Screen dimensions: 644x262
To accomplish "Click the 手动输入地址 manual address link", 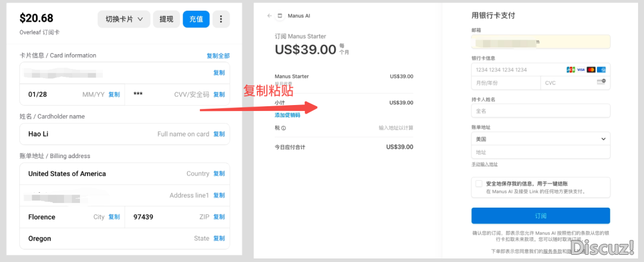I will point(485,164).
